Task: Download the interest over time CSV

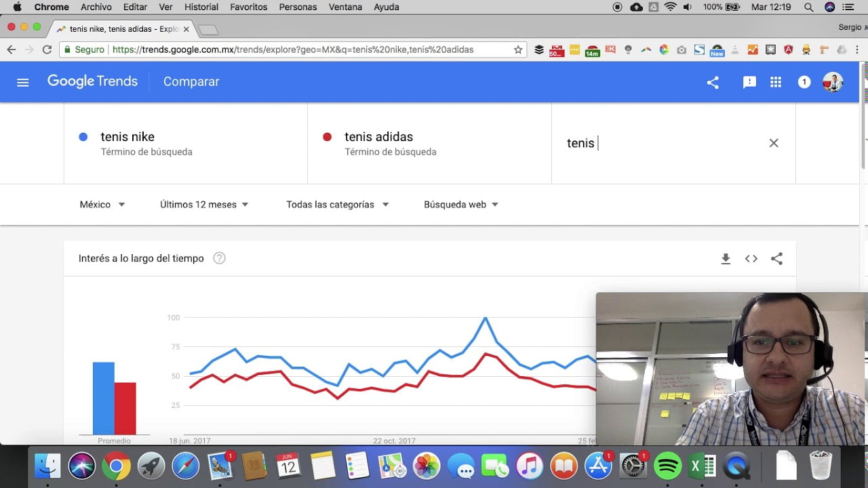Action: click(x=726, y=258)
